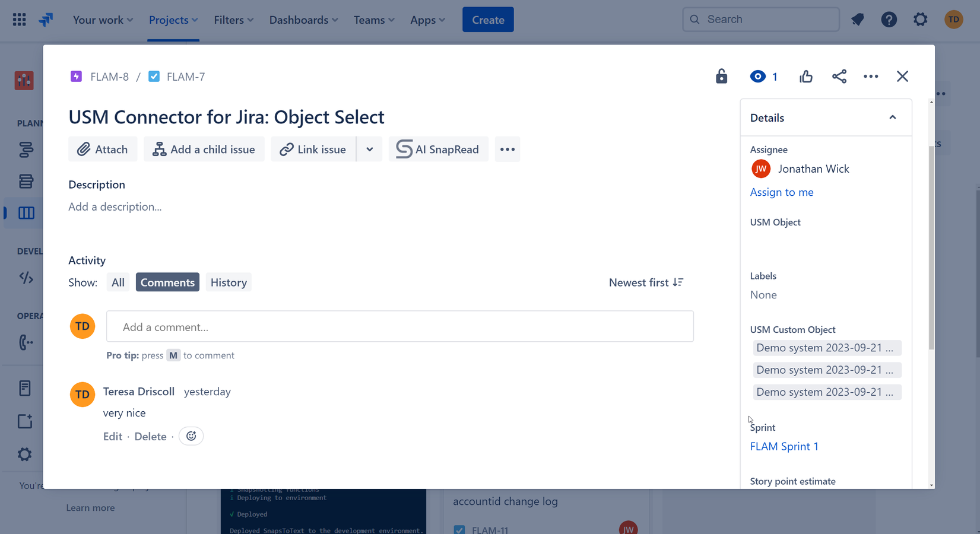Select the second Demo system custom object tag
980x534 pixels.
(x=827, y=370)
